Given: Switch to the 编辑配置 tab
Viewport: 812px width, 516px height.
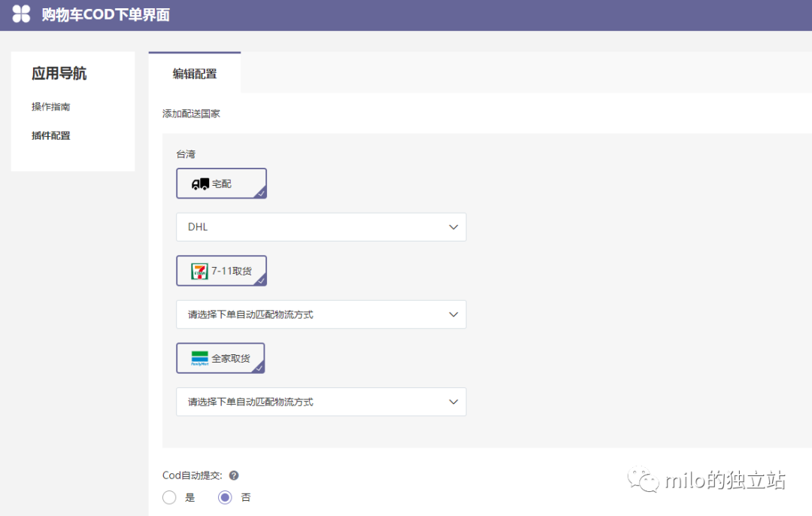Looking at the screenshot, I should coord(195,74).
